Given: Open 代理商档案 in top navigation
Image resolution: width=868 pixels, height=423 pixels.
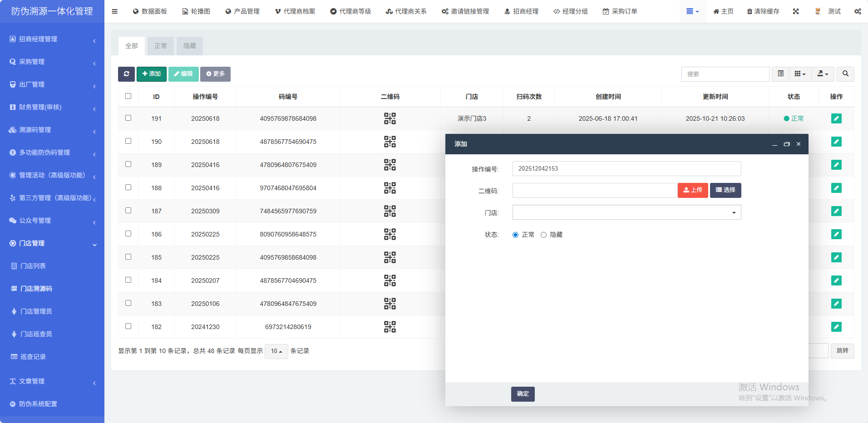Looking at the screenshot, I should coord(295,11).
